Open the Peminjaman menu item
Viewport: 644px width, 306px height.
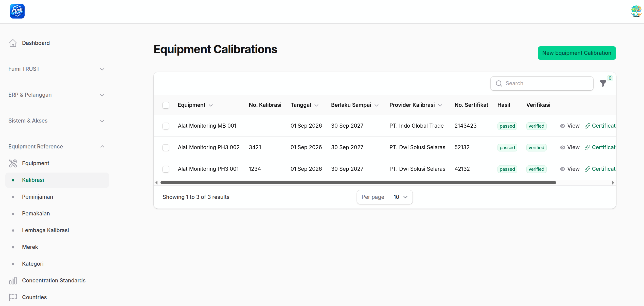tap(38, 197)
